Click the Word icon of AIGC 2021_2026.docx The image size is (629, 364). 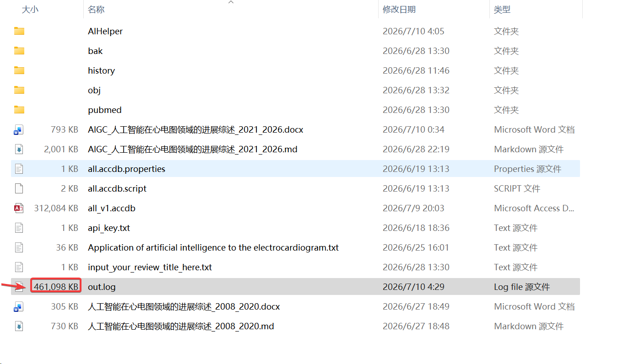coord(19,130)
